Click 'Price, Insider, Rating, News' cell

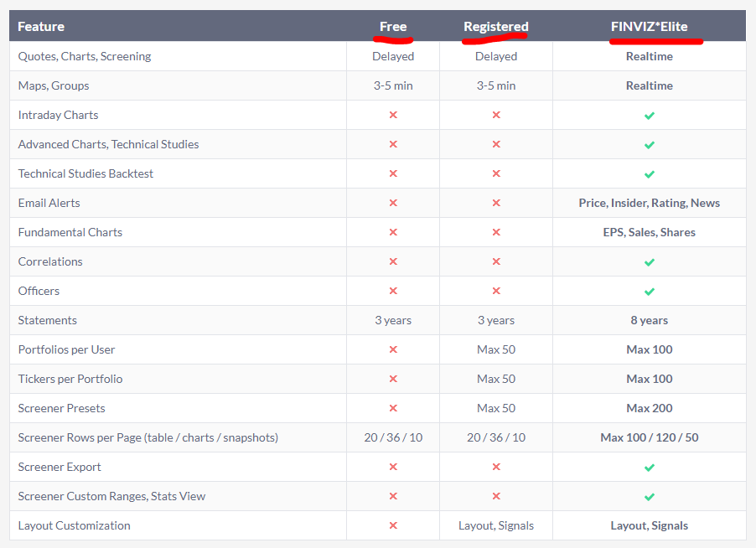(650, 203)
